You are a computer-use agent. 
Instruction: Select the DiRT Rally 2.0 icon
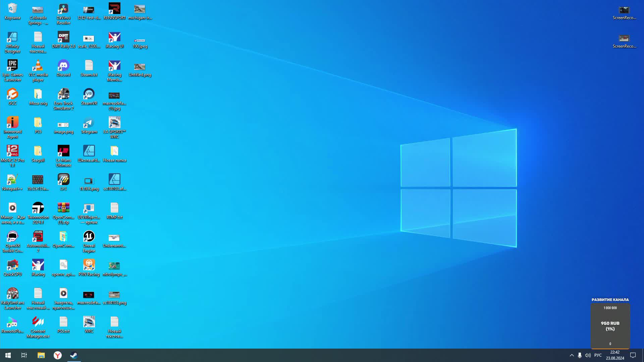(x=63, y=40)
